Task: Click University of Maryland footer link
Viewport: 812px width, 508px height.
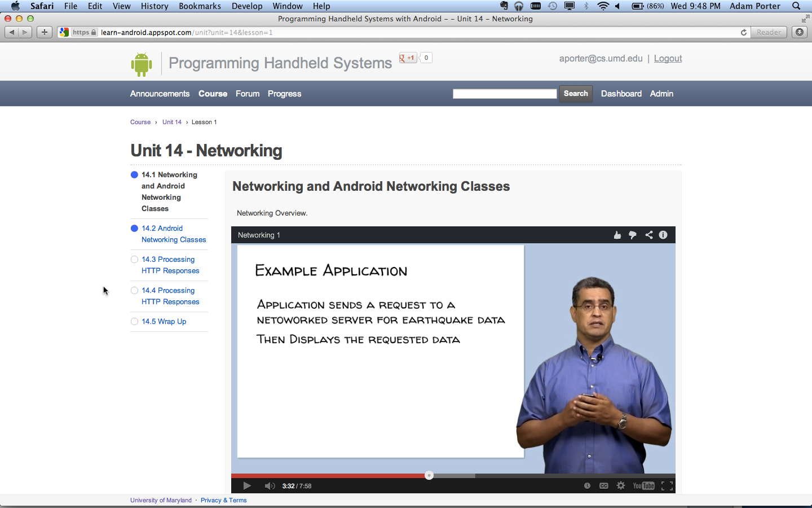Action: pyautogui.click(x=161, y=500)
